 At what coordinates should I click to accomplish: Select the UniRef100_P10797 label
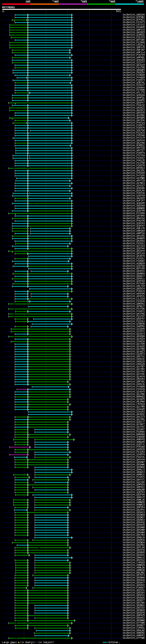pos(133,316)
